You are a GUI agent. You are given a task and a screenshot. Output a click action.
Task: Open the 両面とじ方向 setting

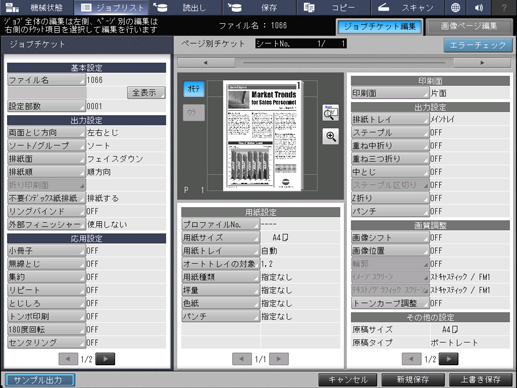point(46,133)
